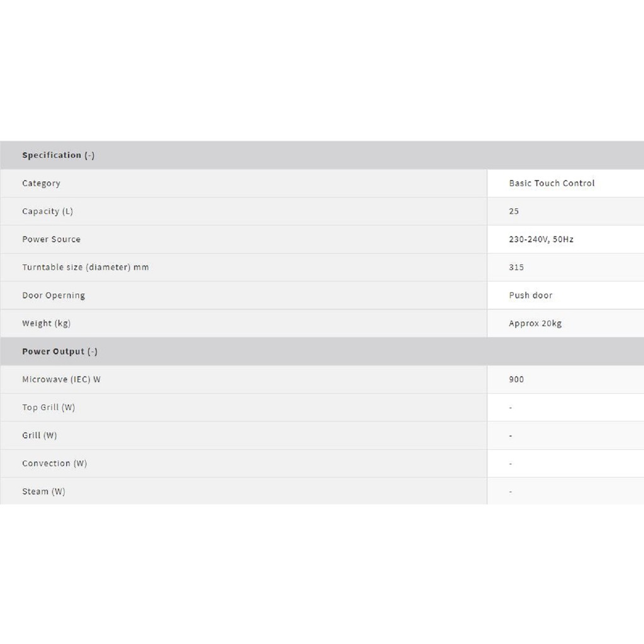This screenshot has width=644, height=644.
Task: Select the Push door value
Action: tap(531, 296)
